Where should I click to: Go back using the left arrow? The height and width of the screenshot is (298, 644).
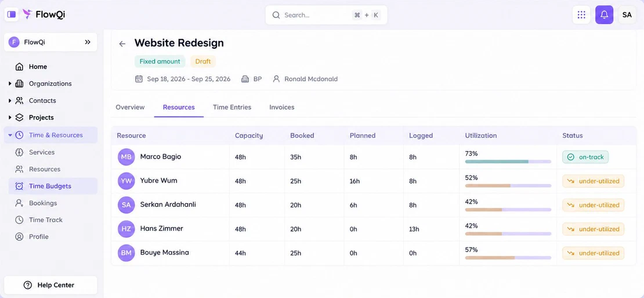tap(122, 44)
